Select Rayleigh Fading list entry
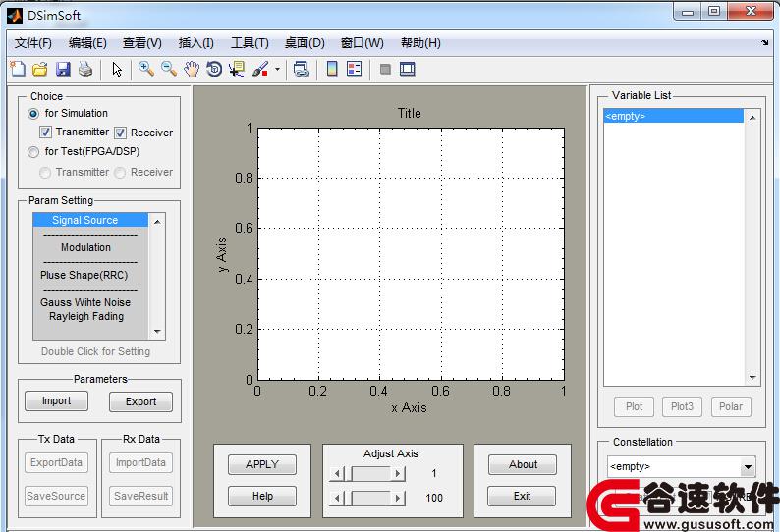The height and width of the screenshot is (532, 780). tap(90, 316)
